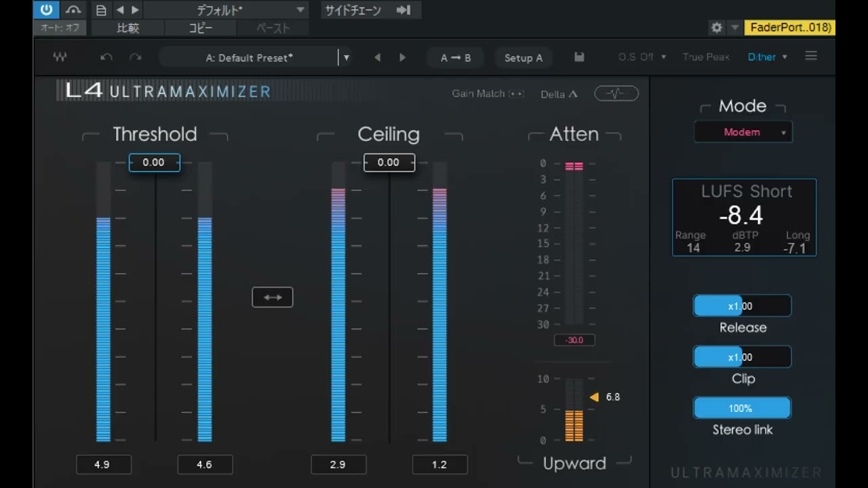Click the sidechain input arrow icon

pyautogui.click(x=404, y=9)
